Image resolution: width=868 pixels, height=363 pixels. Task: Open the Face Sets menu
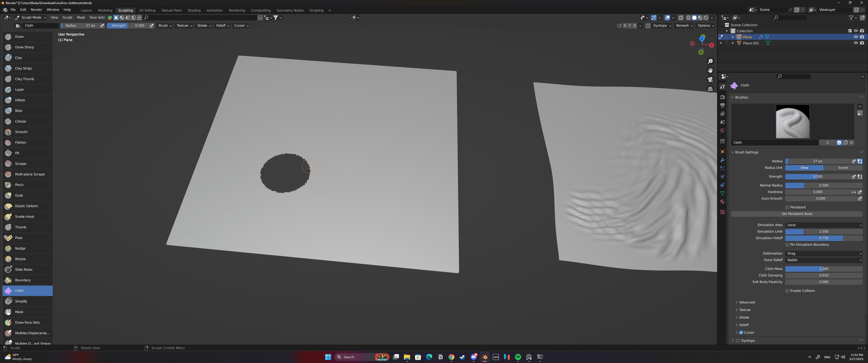pyautogui.click(x=97, y=17)
